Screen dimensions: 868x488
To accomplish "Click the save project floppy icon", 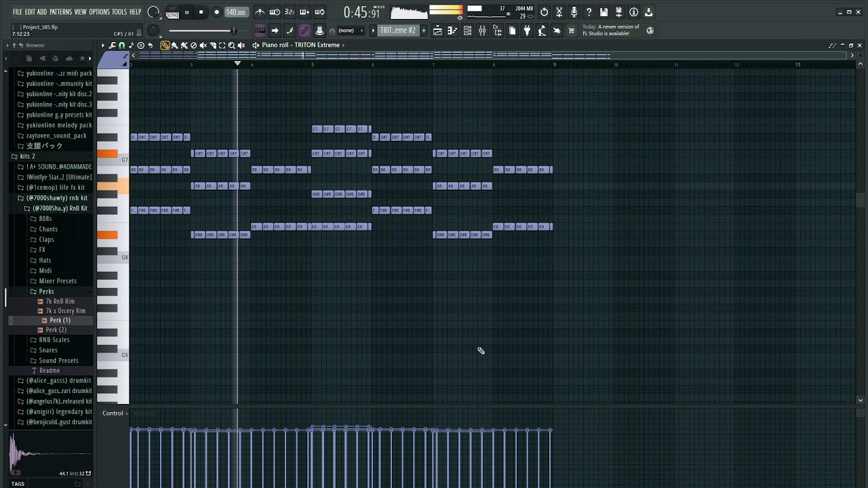I will point(604,12).
